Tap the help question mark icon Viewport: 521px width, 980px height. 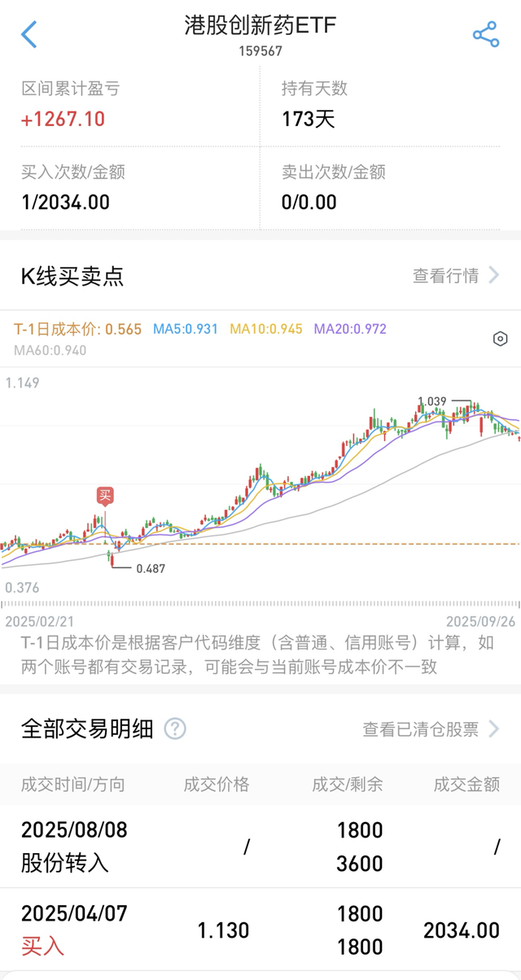tap(175, 728)
